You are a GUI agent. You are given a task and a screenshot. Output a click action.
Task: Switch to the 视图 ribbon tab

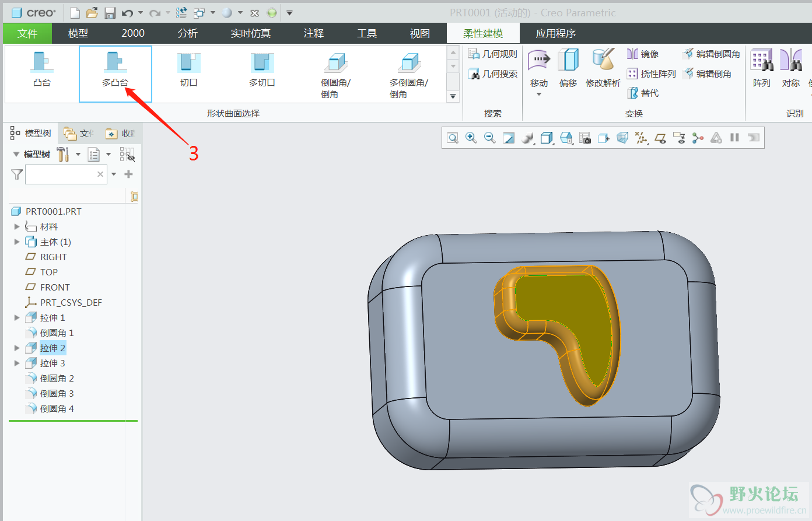coord(420,33)
